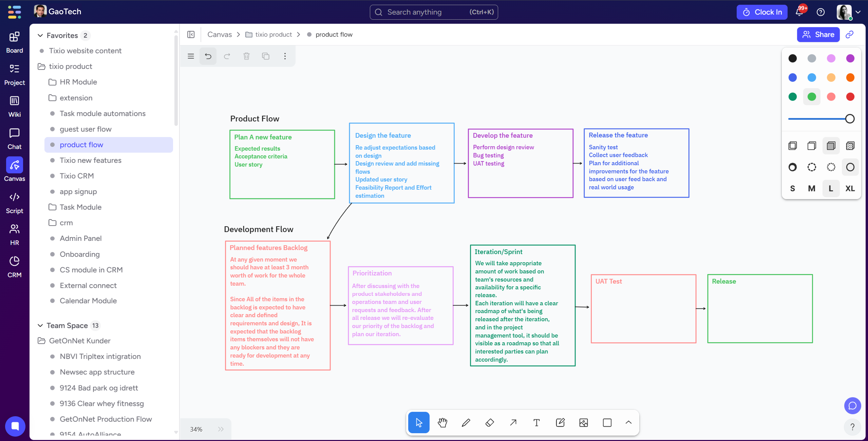This screenshot has width=868, height=441.
Task: Collapse the Team Space section
Action: point(40,325)
